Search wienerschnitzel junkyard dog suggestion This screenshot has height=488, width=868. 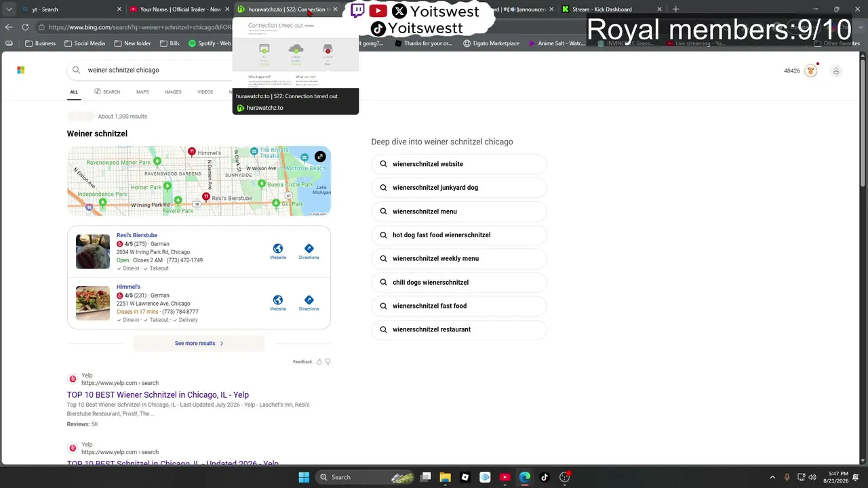point(458,188)
